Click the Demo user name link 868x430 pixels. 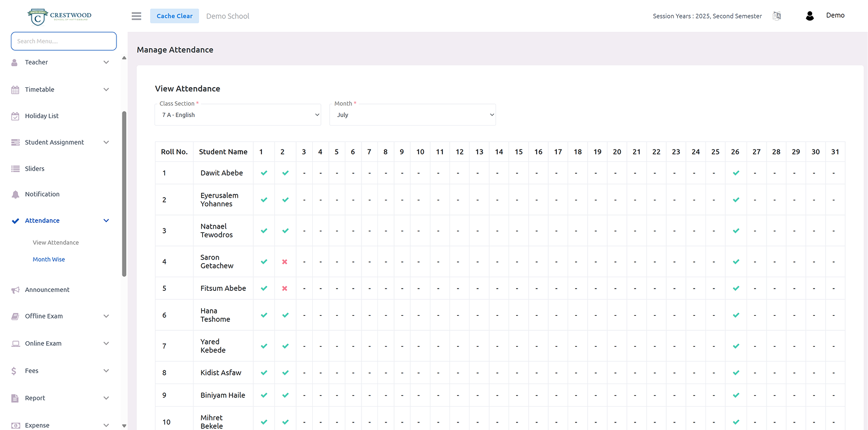(x=835, y=16)
